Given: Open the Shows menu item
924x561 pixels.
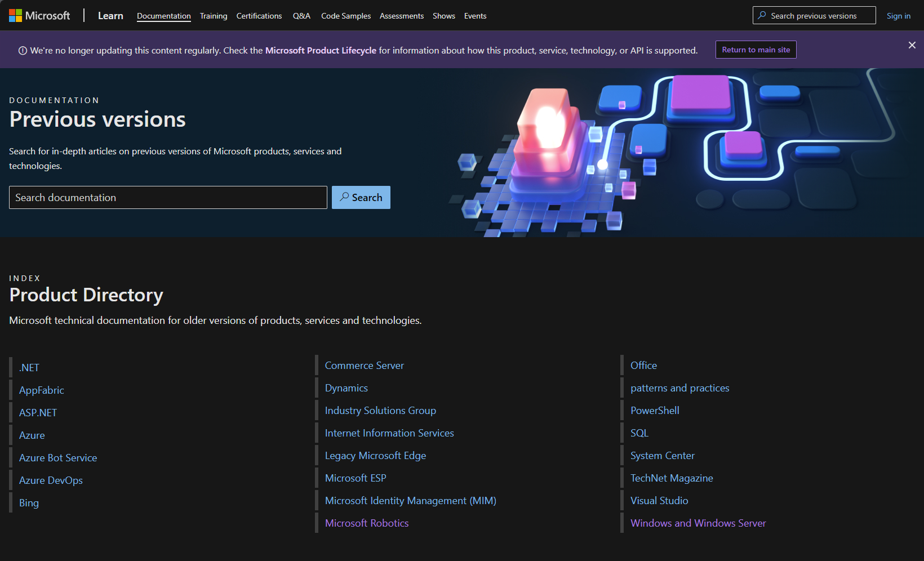Looking at the screenshot, I should coord(444,16).
